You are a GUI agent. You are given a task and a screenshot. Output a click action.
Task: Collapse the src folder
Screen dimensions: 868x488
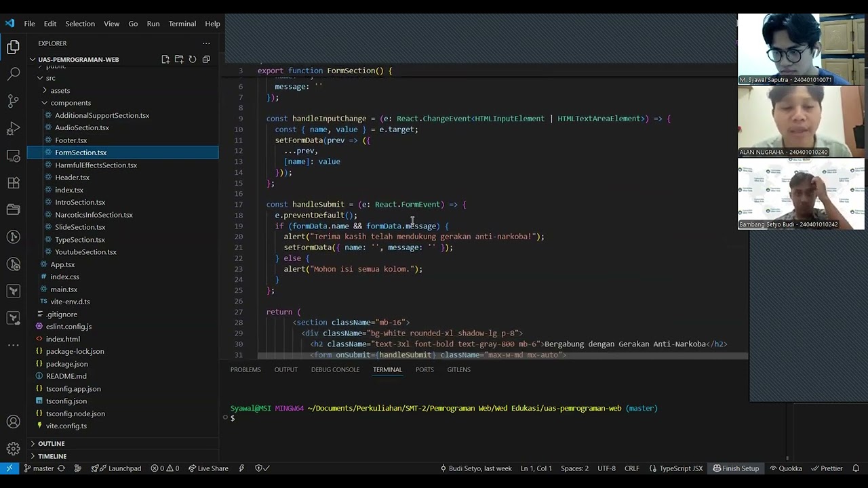click(x=50, y=78)
